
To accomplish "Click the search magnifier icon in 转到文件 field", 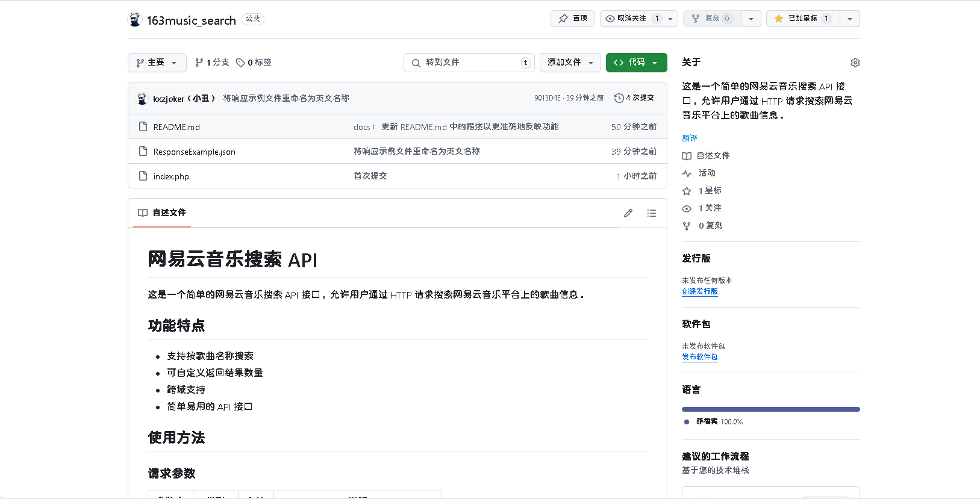I will pos(416,63).
